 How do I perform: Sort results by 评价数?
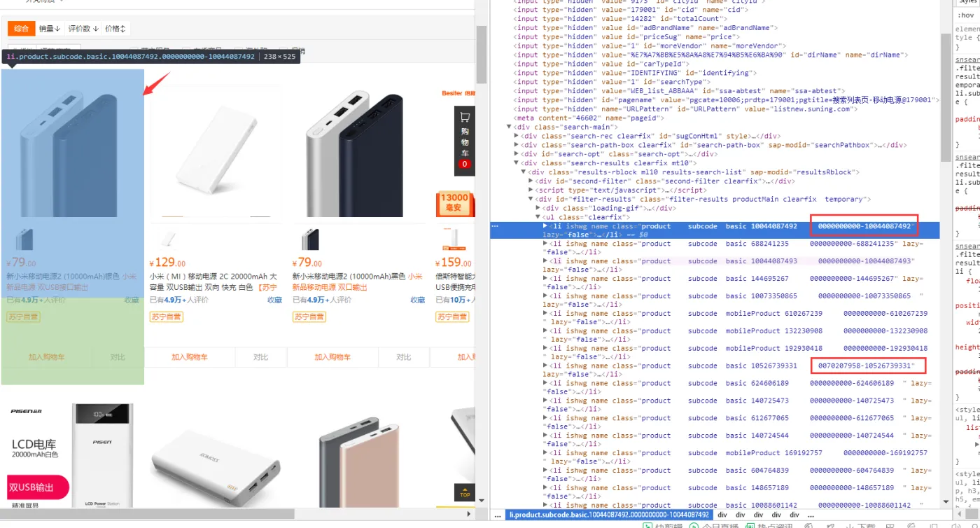tap(83, 29)
